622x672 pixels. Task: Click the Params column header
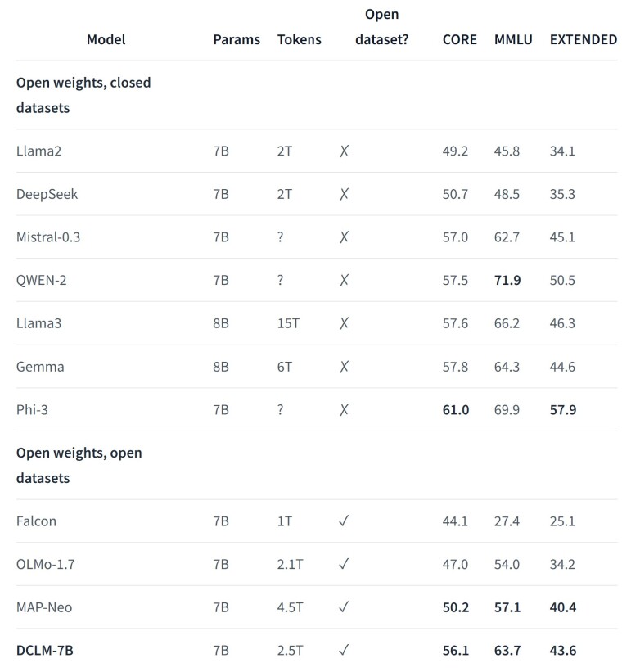pyautogui.click(x=237, y=39)
